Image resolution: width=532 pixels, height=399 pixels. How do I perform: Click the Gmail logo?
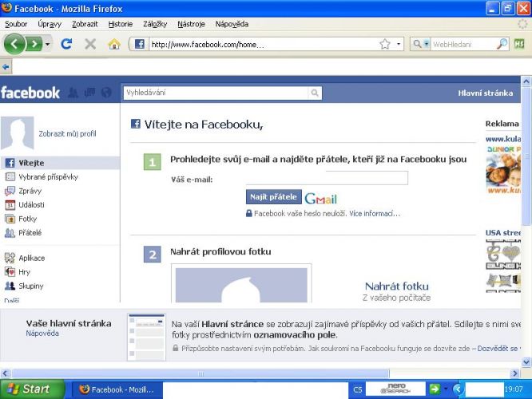click(321, 199)
